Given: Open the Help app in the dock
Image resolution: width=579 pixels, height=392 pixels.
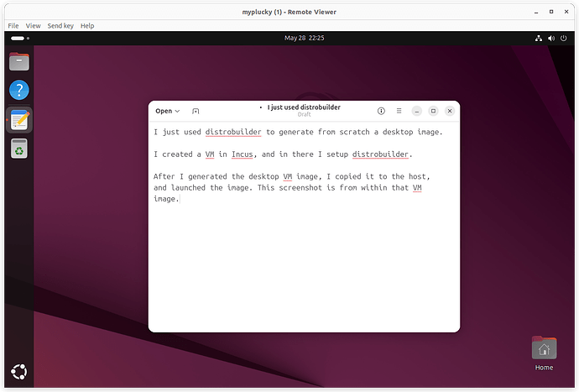Looking at the screenshot, I should pos(18,90).
